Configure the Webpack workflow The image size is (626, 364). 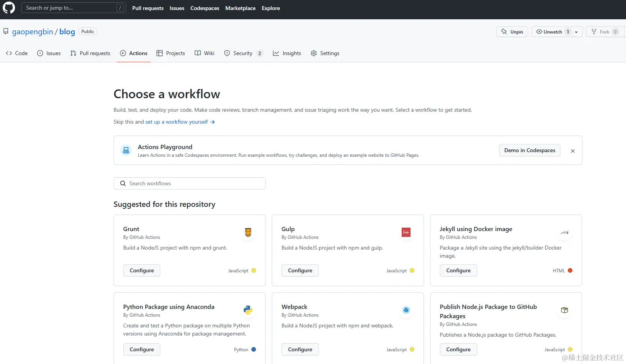pos(300,349)
